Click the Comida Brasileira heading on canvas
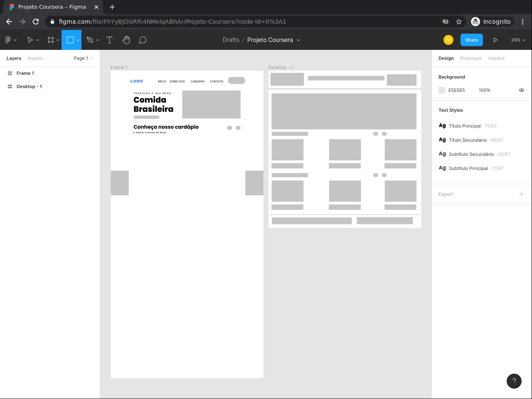This screenshot has width=532, height=399. click(153, 104)
